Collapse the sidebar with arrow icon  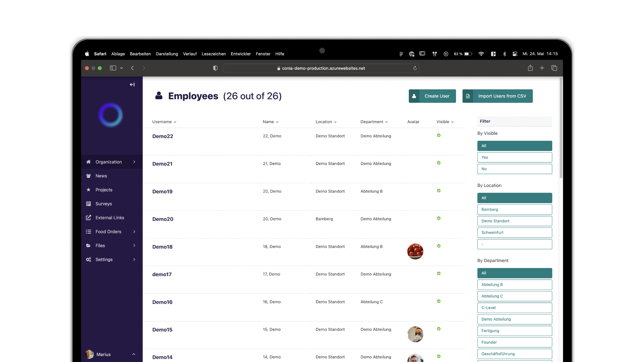pyautogui.click(x=132, y=85)
